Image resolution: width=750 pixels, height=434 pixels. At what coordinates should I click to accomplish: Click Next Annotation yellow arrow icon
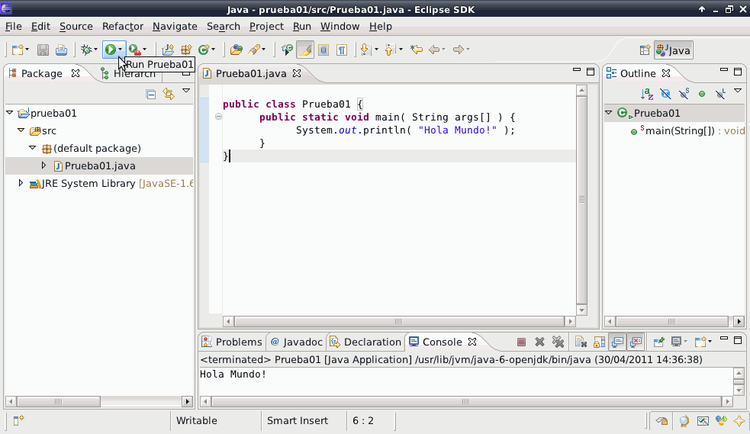365,49
